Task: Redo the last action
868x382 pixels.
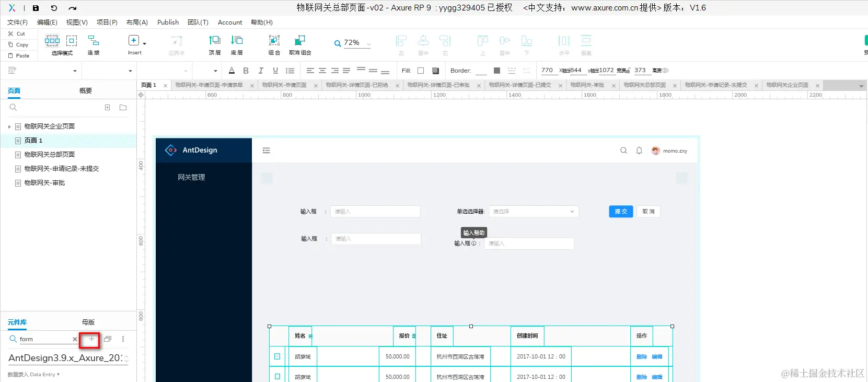Action: pyautogui.click(x=73, y=8)
